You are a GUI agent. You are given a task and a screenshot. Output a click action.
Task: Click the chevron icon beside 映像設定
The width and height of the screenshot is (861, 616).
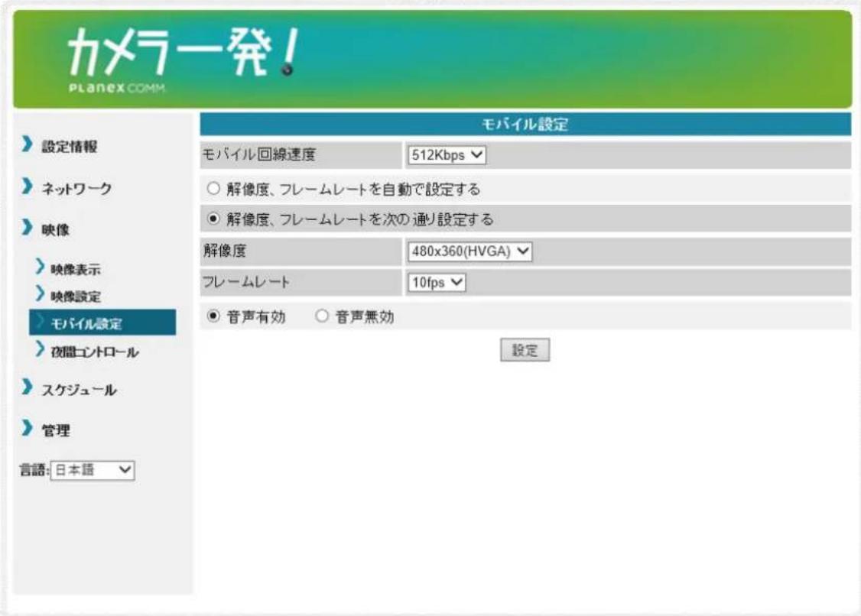point(40,293)
